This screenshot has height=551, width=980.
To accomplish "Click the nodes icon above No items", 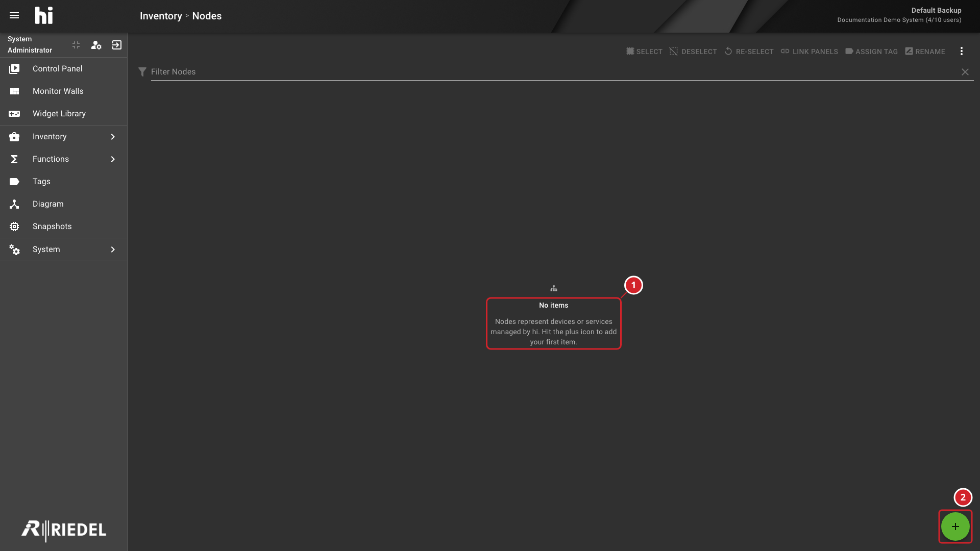I will 554,288.
